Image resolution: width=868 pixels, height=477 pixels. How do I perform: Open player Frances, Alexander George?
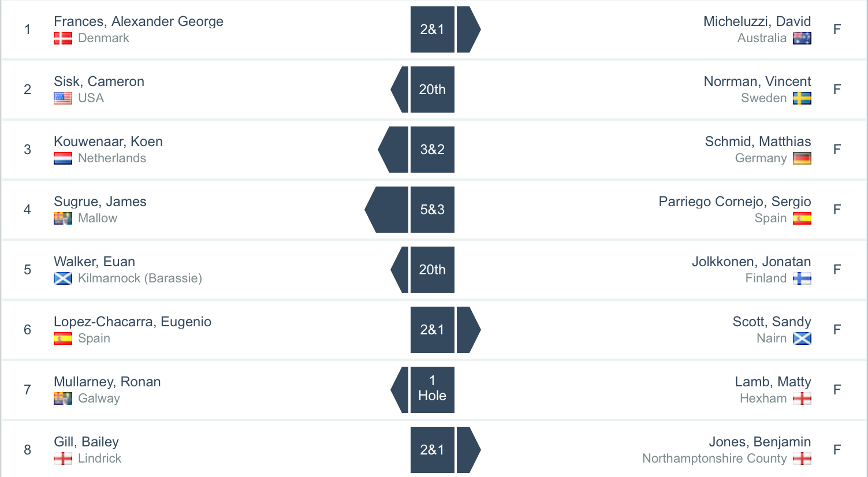pyautogui.click(x=139, y=21)
